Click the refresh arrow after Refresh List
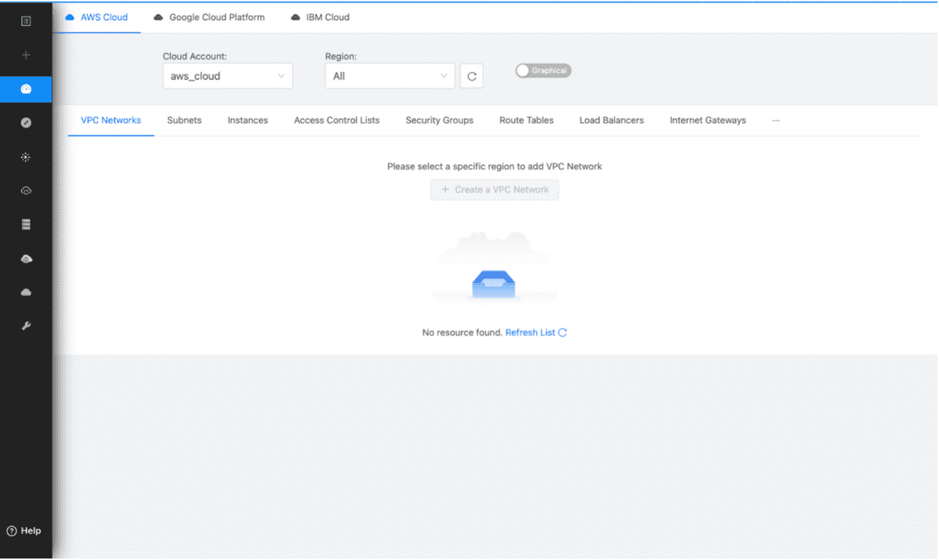The height and width of the screenshot is (560, 939). [563, 332]
